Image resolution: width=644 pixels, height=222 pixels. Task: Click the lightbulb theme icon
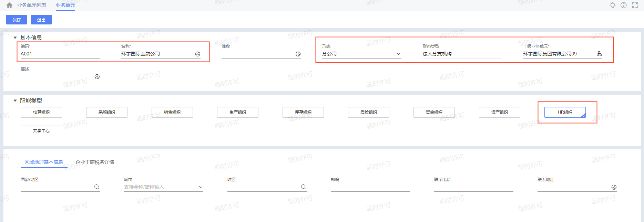point(612,5)
